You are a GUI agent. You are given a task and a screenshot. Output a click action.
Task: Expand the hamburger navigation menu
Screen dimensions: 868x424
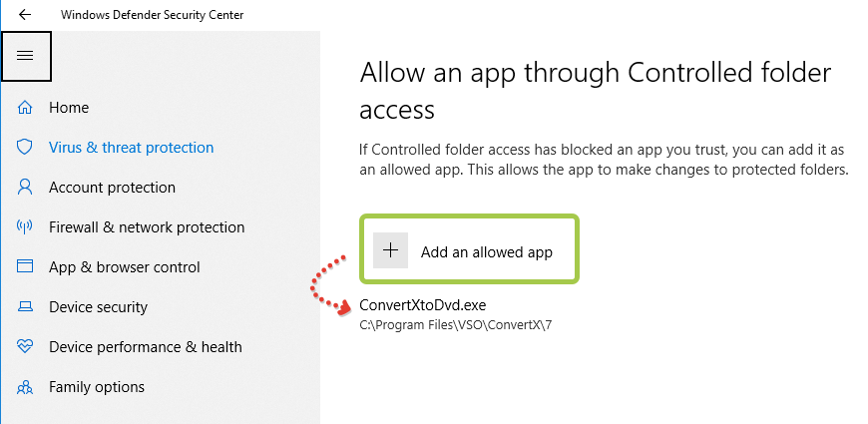pos(26,56)
